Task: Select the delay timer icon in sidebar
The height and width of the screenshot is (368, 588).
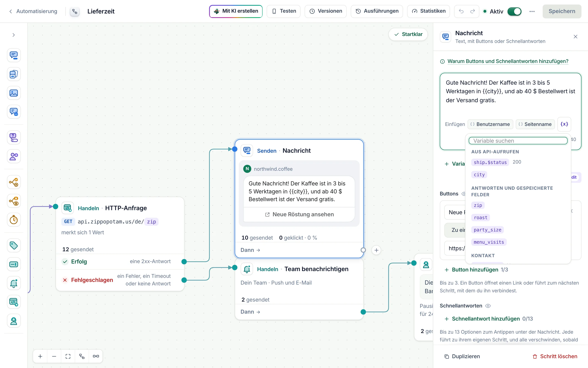Action: click(x=14, y=220)
